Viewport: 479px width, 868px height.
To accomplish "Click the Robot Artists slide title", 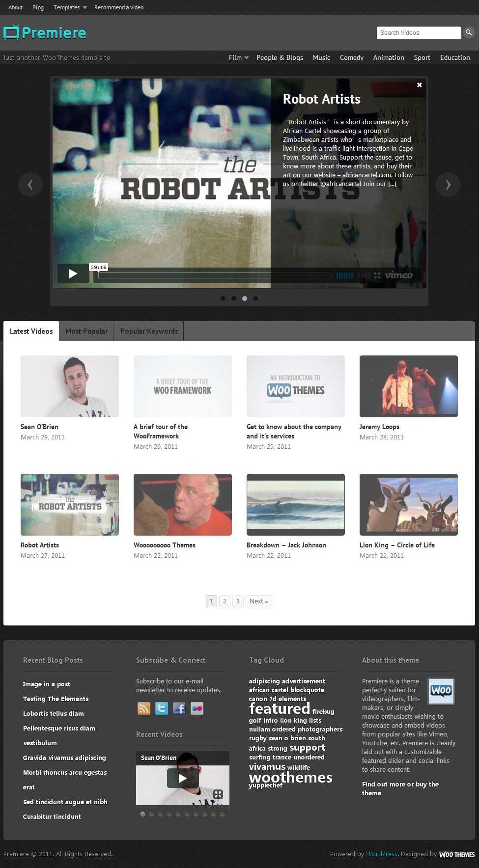I will (322, 99).
